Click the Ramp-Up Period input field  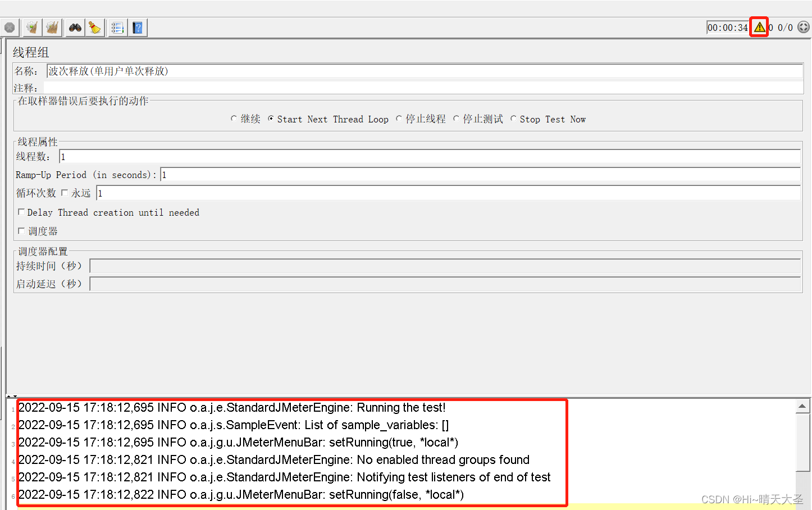(480, 175)
